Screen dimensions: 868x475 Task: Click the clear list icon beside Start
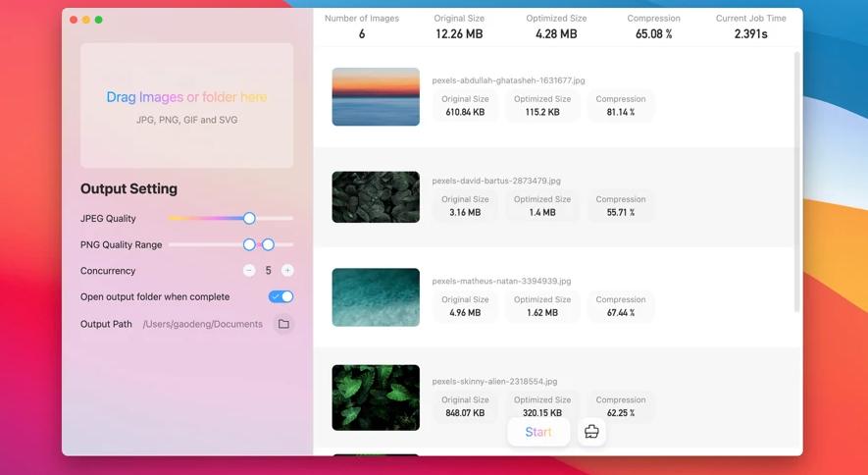coord(591,431)
